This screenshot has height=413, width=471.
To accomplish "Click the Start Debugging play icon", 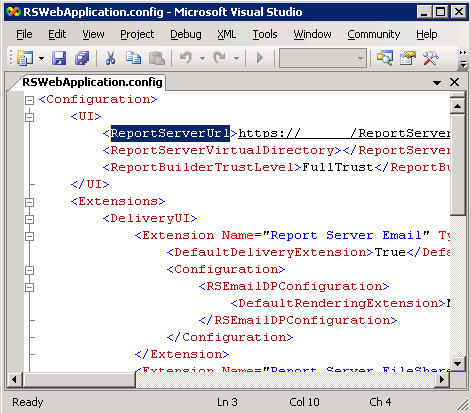I will click(x=260, y=58).
